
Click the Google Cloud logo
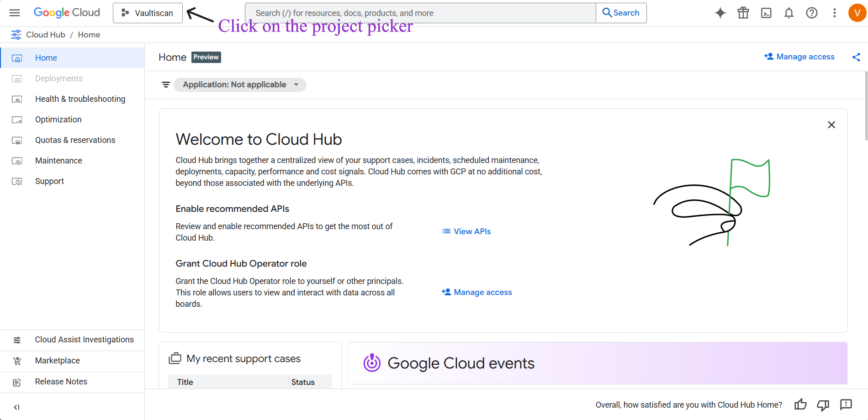click(x=67, y=13)
